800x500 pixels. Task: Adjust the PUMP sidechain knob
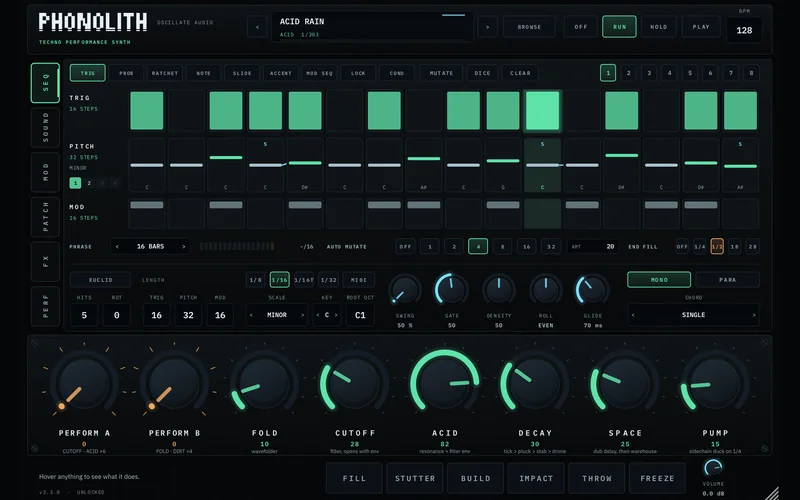tap(715, 383)
